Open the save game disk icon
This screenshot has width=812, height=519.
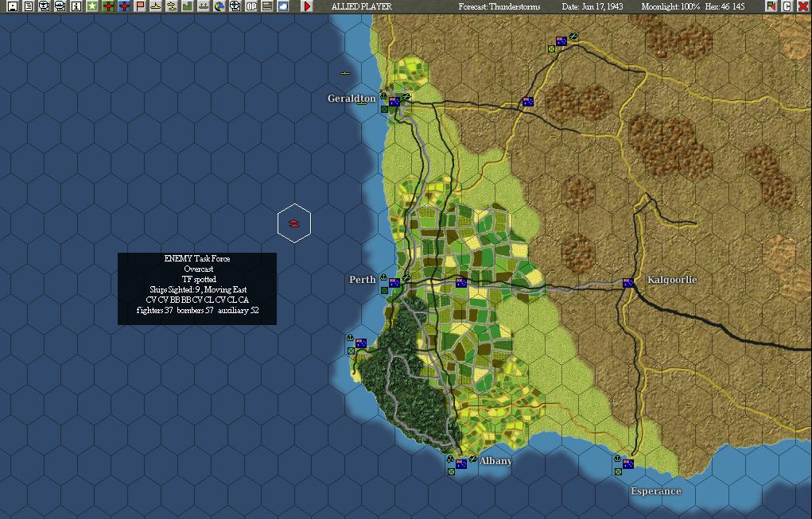tap(13, 6)
